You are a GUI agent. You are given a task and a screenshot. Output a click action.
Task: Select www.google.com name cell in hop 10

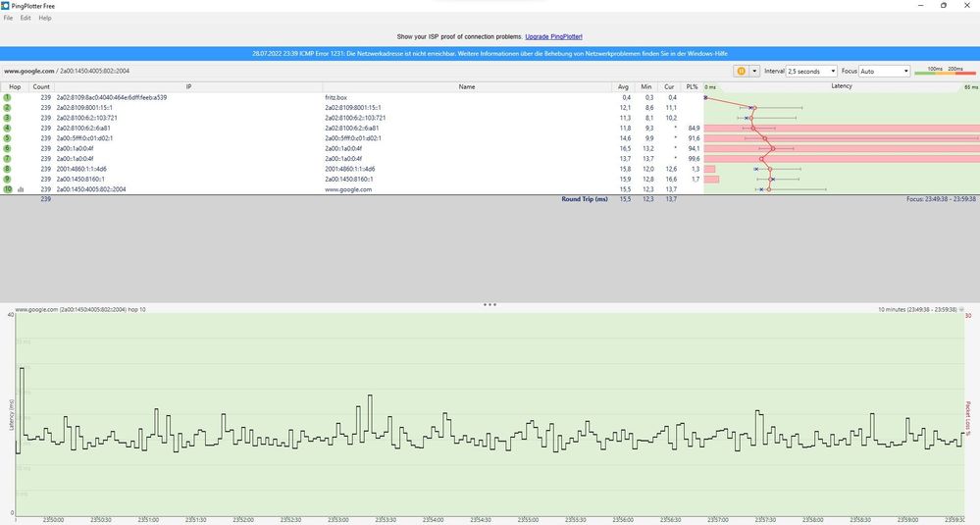pos(348,189)
